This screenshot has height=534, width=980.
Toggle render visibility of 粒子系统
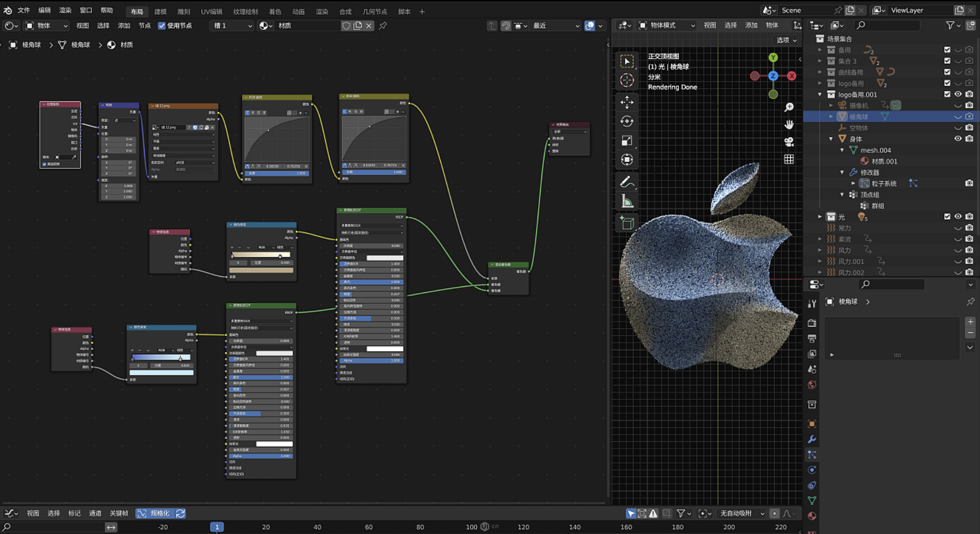[969, 183]
